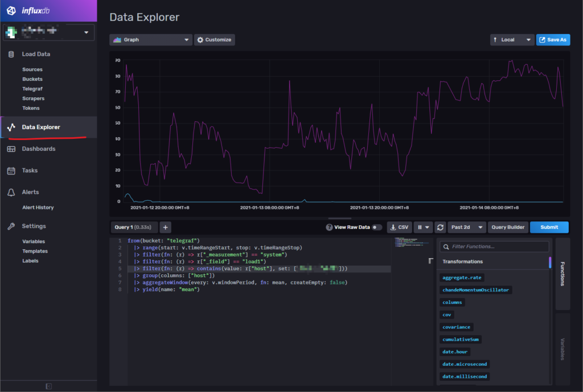Open the Graph visualization type dropdown
The width and height of the screenshot is (583, 392).
point(150,40)
